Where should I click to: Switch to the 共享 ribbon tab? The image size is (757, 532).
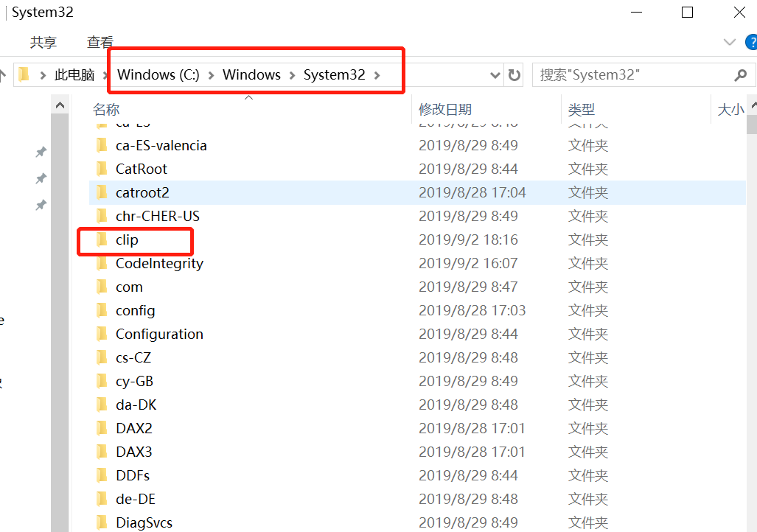pos(43,42)
